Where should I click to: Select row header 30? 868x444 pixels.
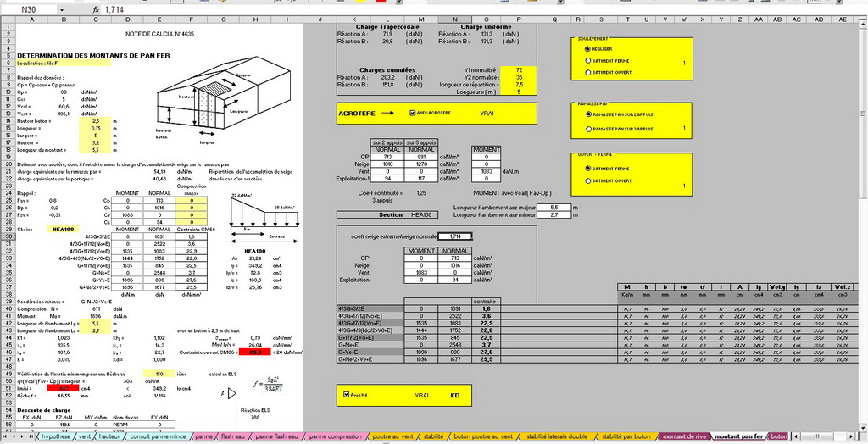click(8, 236)
